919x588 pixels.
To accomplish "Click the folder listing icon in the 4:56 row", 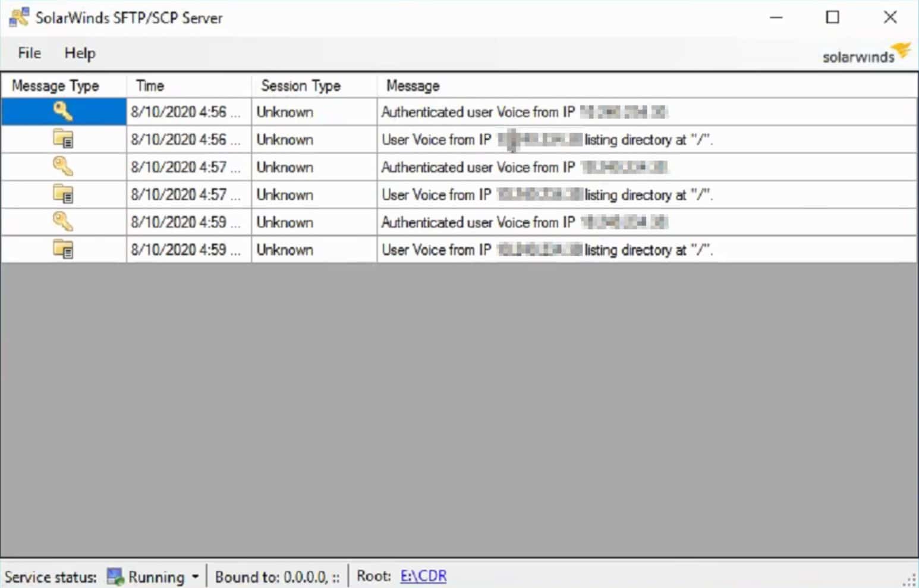I will [x=63, y=139].
